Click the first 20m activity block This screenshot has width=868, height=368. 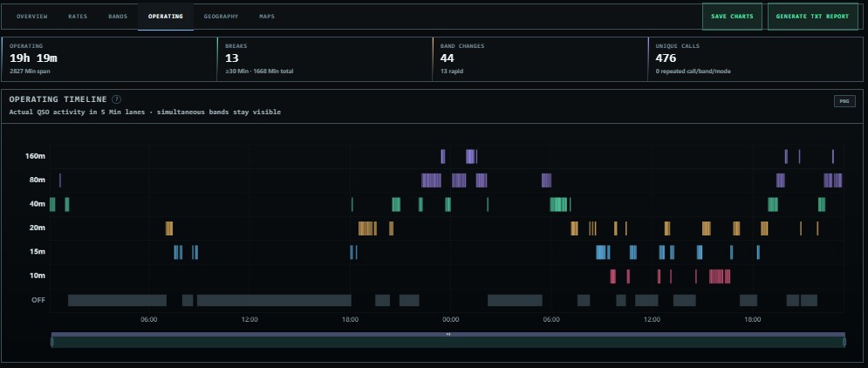(x=169, y=228)
